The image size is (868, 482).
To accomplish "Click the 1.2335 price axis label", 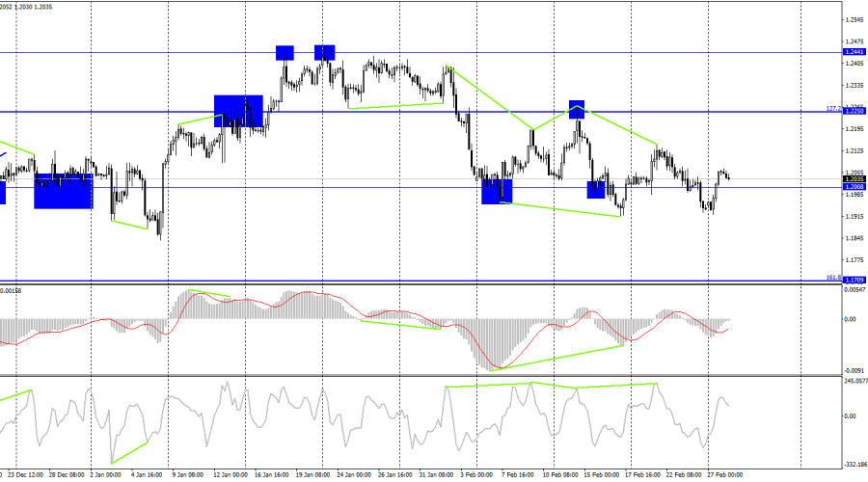I will (x=854, y=86).
